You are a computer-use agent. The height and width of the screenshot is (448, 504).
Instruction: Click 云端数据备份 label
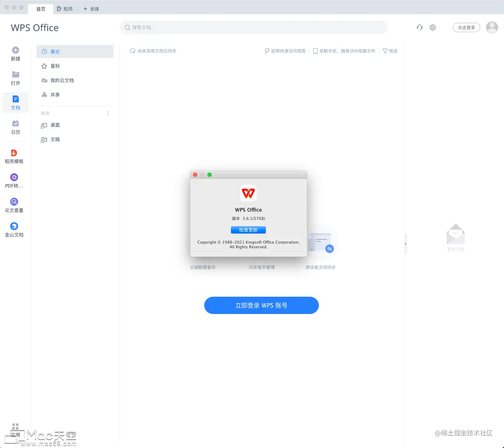203,267
